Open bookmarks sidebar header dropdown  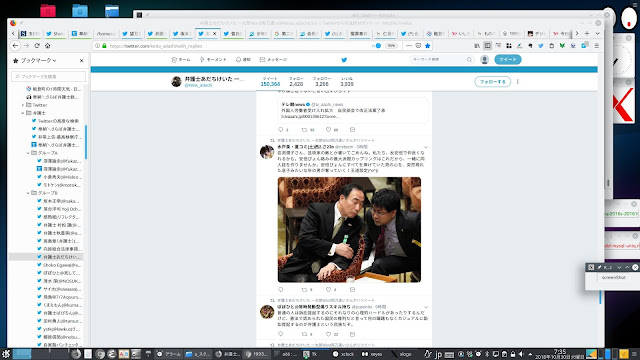[x=35, y=60]
